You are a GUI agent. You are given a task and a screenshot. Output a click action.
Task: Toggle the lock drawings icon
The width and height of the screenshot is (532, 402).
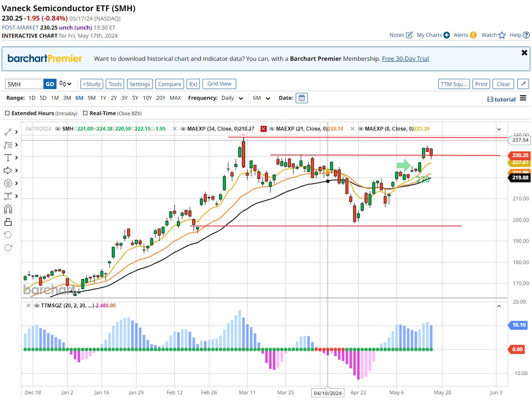[x=8, y=222]
